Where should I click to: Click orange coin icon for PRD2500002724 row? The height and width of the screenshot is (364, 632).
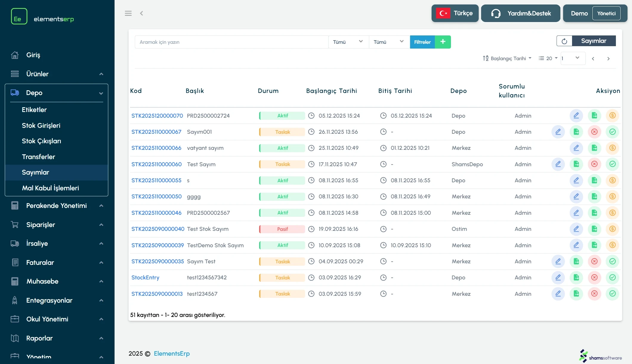pos(612,116)
